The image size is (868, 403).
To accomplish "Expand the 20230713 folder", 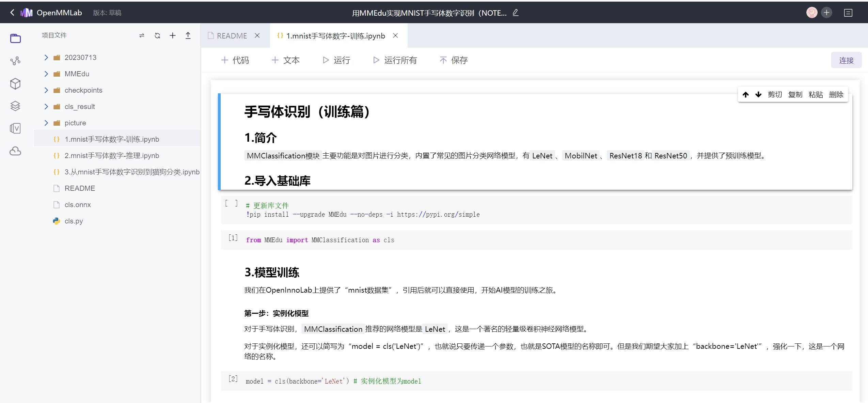I will (x=46, y=57).
